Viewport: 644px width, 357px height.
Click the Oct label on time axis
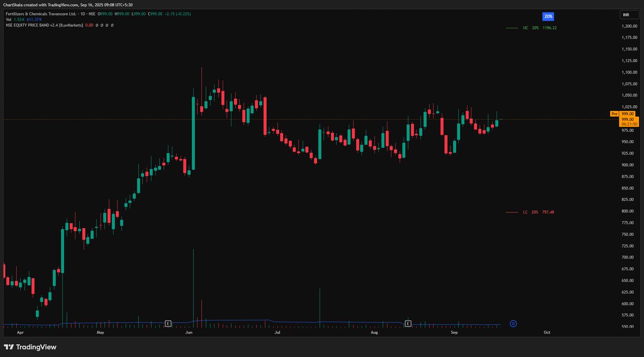(547, 333)
